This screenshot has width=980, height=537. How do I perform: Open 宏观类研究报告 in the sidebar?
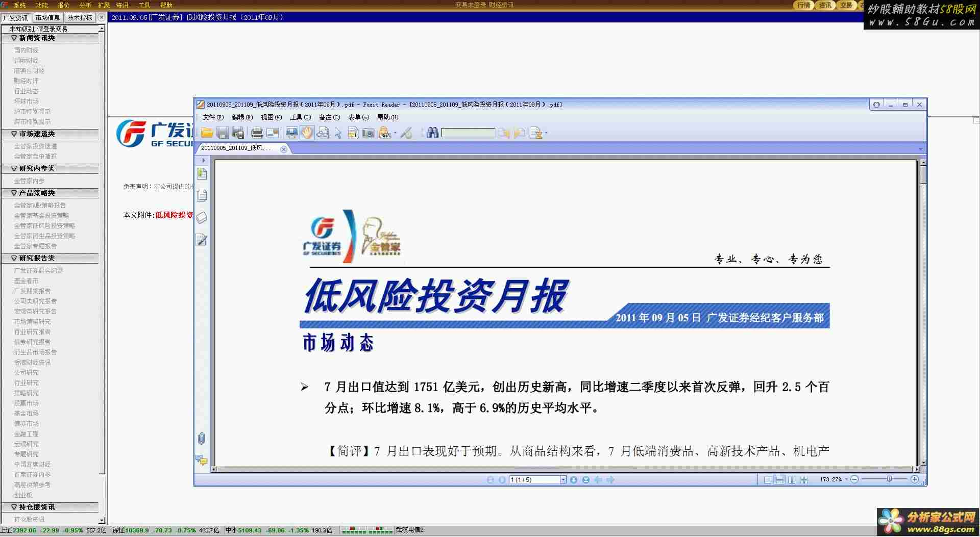click(35, 312)
